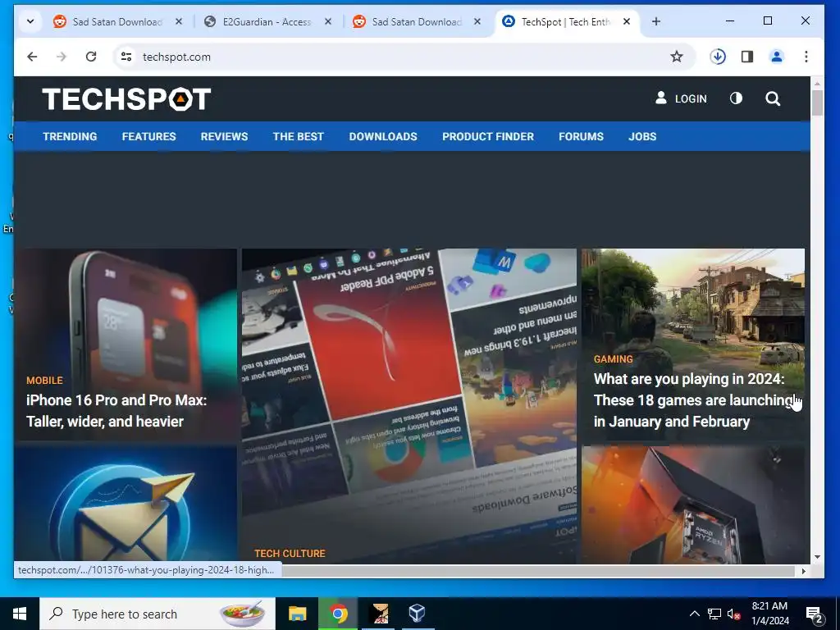Click the LOGIN user link
The height and width of the screenshot is (630, 840).
tap(681, 98)
